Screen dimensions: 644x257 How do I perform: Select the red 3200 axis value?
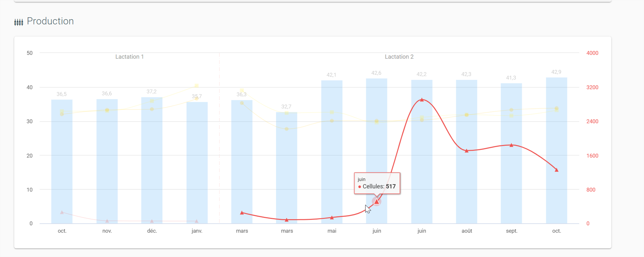(x=592, y=87)
